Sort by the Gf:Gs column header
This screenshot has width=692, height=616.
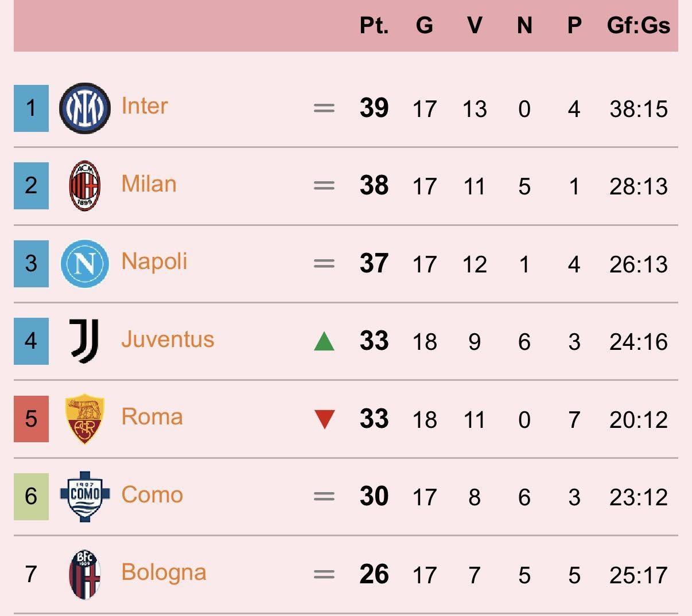(x=638, y=26)
